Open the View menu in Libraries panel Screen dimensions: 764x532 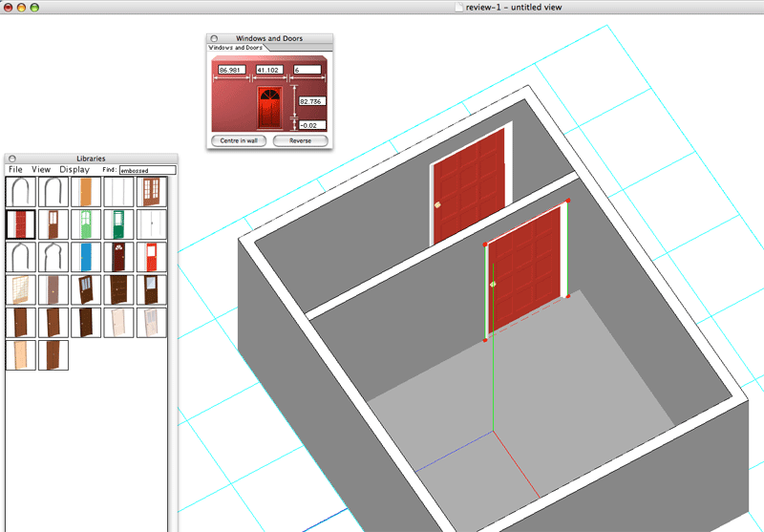(41, 169)
